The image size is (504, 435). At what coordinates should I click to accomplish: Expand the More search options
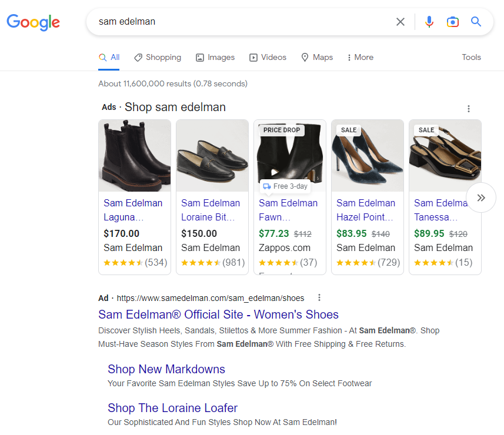tap(361, 58)
